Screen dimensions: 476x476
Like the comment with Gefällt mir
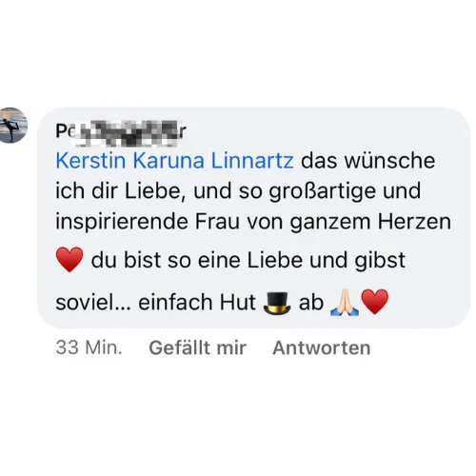(197, 347)
